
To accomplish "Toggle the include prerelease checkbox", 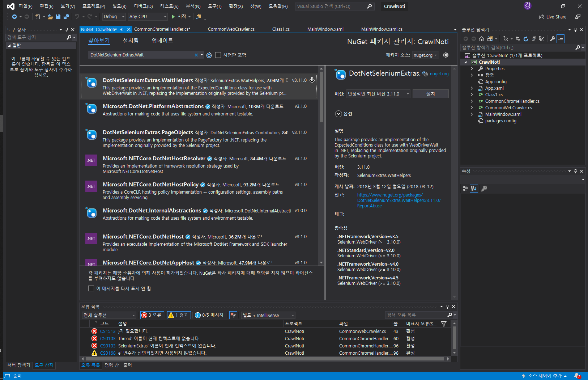I will point(218,55).
